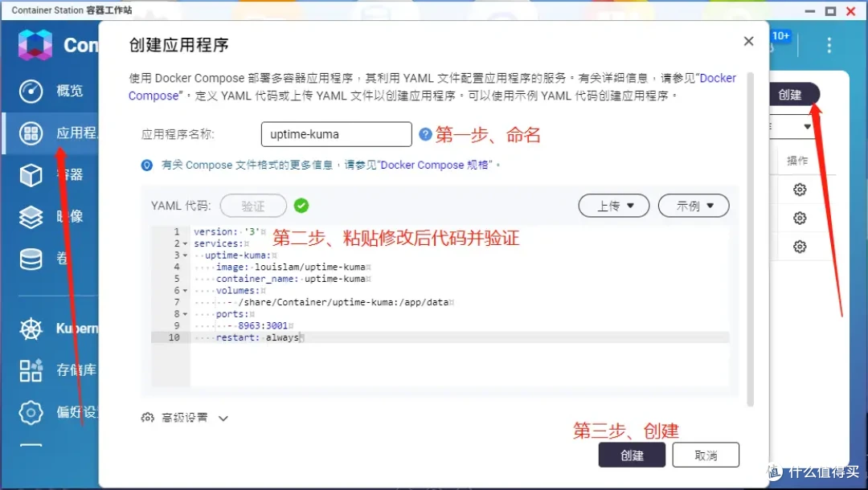
Task: Open the 10+ notifications badge
Action: (x=780, y=36)
